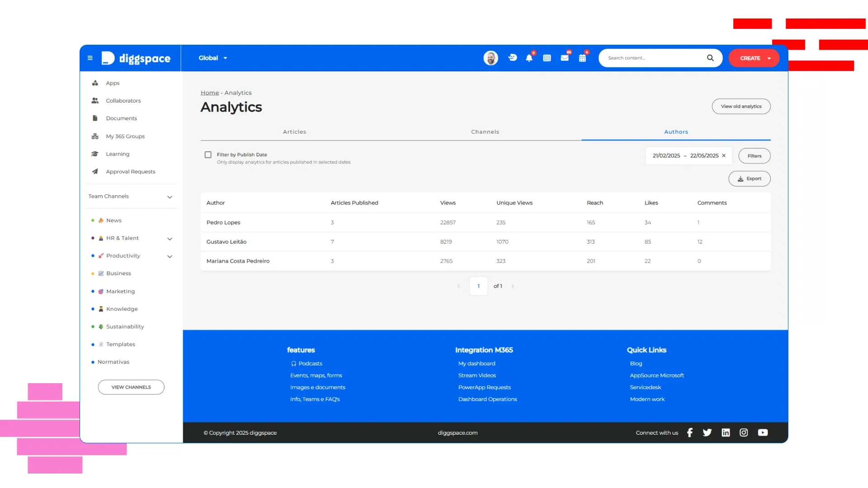
Task: Go to the next page arrow
Action: click(513, 286)
